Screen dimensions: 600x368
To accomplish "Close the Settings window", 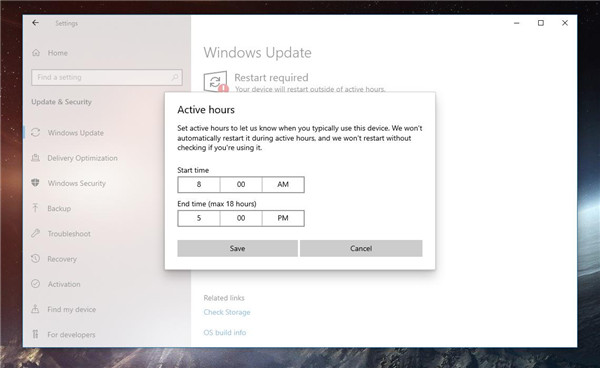I will [x=565, y=23].
